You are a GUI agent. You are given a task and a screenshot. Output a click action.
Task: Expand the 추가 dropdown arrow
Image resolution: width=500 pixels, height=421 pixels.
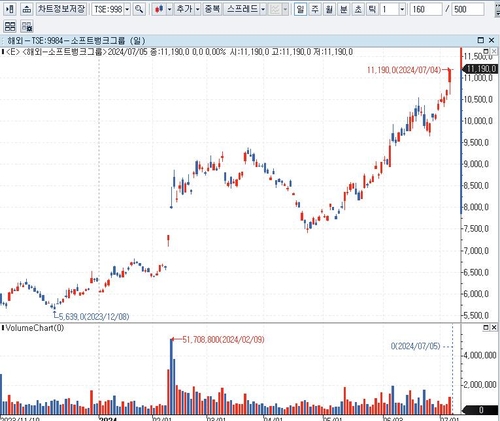click(x=198, y=9)
